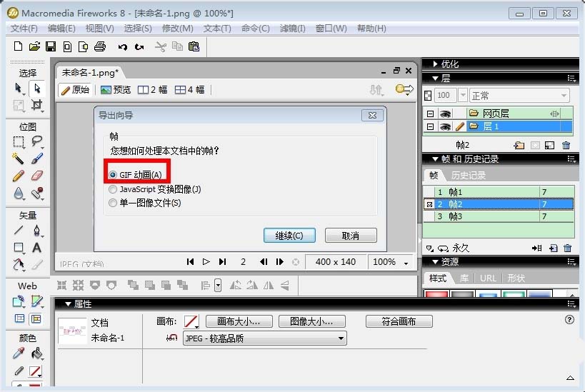Select the Crop tool
Viewport: 585px width, 392px height.
37,105
